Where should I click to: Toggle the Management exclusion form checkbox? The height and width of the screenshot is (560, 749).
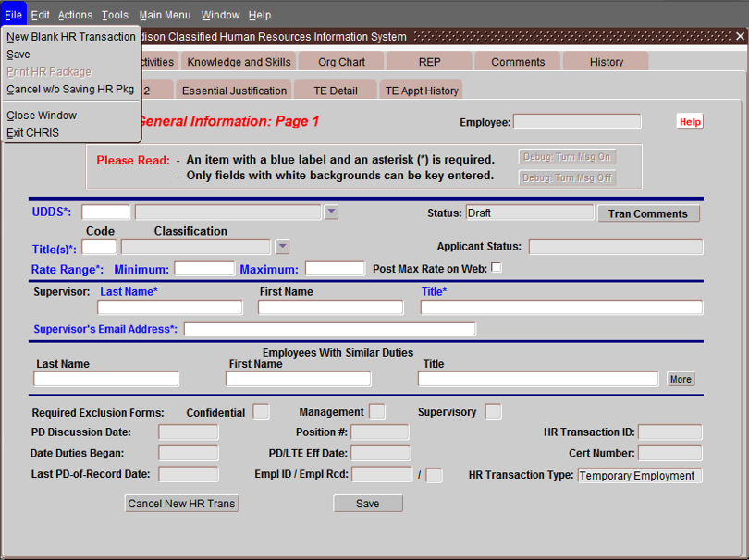click(377, 411)
